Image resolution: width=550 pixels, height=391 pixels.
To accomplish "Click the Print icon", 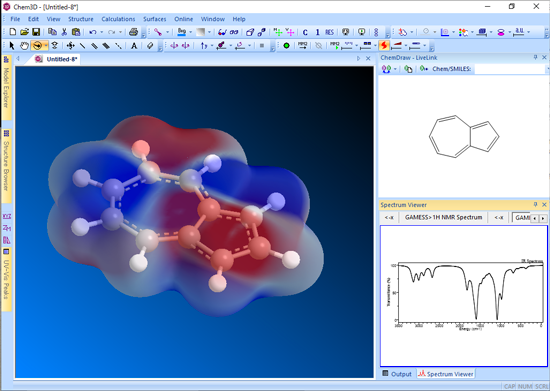I will 133,32.
